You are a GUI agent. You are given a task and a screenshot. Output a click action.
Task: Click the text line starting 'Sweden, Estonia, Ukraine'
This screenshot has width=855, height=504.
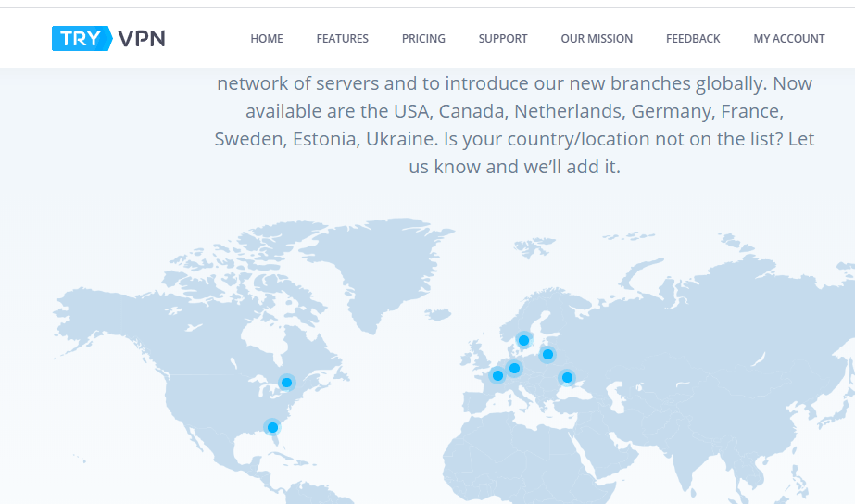[514, 139]
